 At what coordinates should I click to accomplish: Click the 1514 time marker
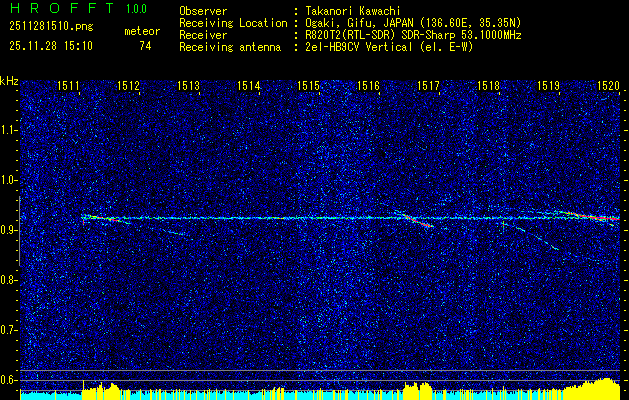[248, 85]
